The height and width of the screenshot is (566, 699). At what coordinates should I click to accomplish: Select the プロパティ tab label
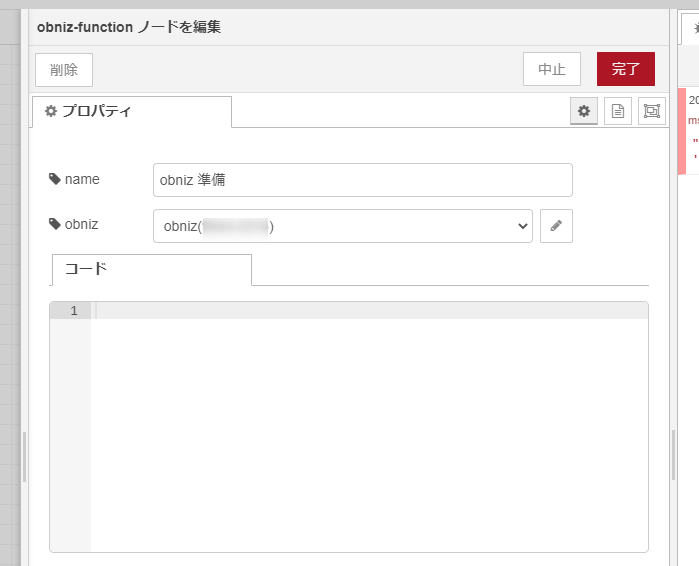click(96, 112)
